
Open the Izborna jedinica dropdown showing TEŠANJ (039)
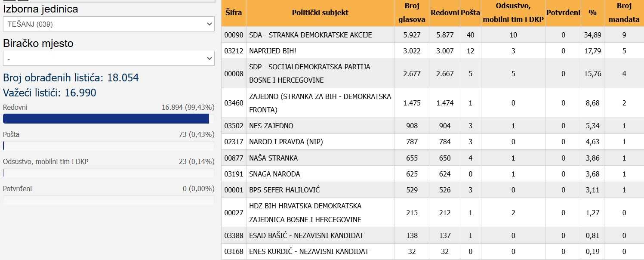pos(108,24)
